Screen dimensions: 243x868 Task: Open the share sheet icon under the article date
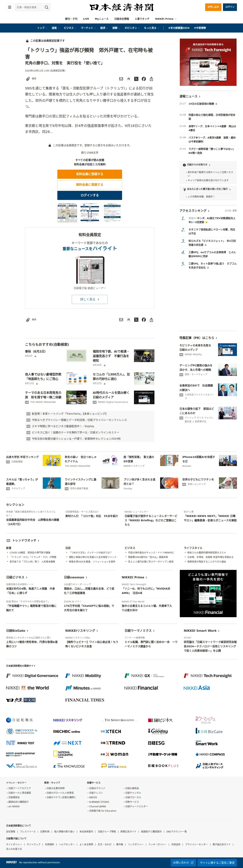pyautogui.click(x=151, y=79)
